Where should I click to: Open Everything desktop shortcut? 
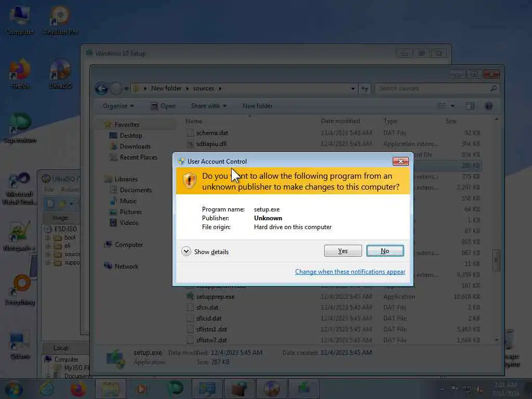20,290
